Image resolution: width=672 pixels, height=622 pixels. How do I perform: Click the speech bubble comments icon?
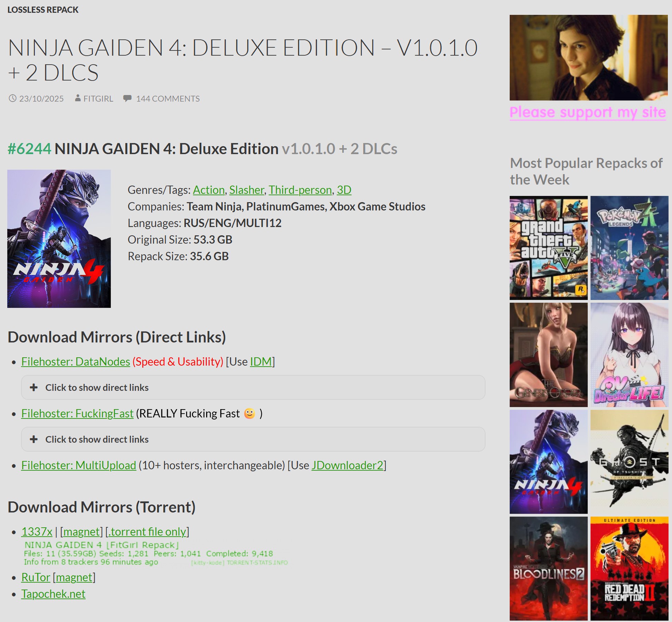(x=127, y=98)
